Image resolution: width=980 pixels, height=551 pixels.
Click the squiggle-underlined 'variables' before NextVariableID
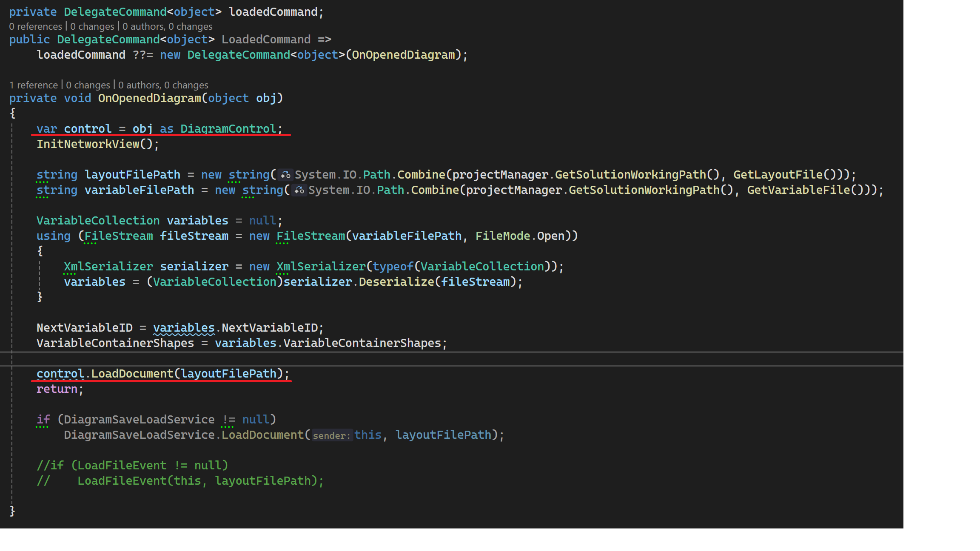[184, 328]
